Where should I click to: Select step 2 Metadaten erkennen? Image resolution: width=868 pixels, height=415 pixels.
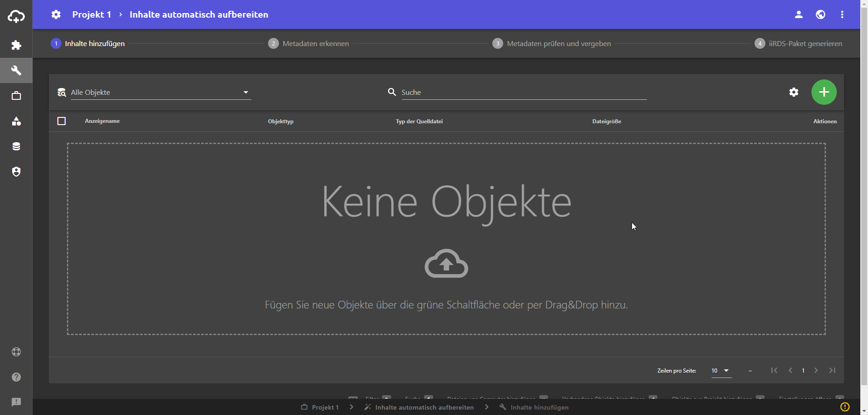click(x=309, y=43)
